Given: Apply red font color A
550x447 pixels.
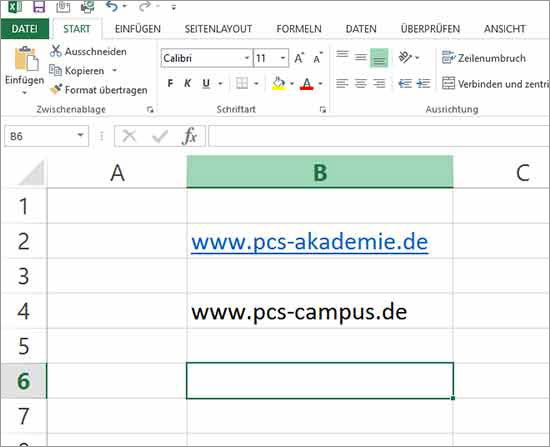Looking at the screenshot, I should 307,84.
